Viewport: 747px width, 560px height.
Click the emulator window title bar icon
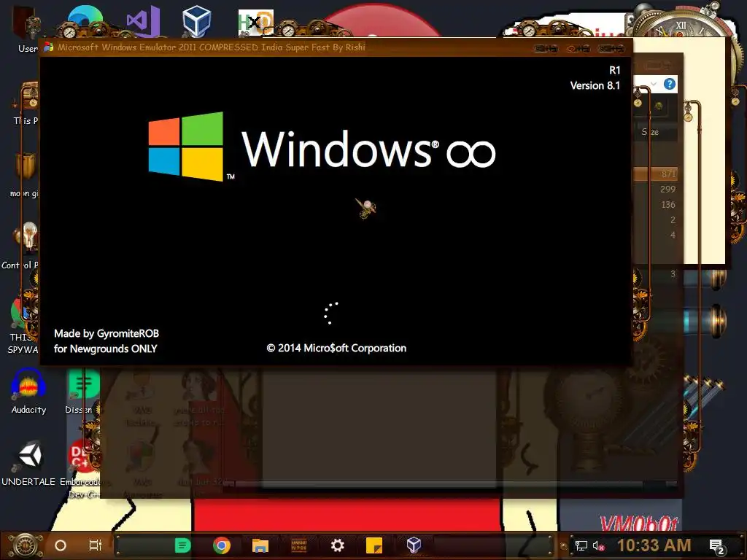(x=49, y=47)
